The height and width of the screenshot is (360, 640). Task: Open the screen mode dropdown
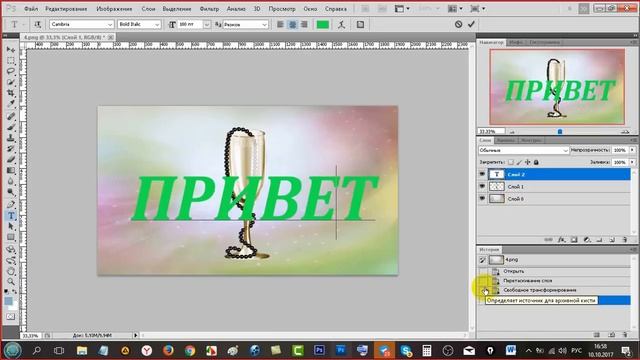click(x=478, y=9)
